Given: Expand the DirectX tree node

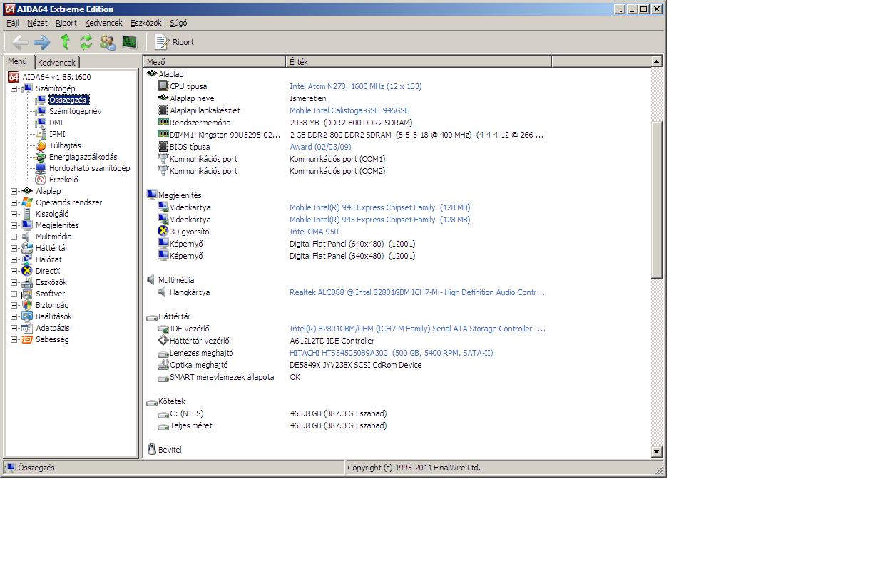Looking at the screenshot, I should tap(14, 271).
